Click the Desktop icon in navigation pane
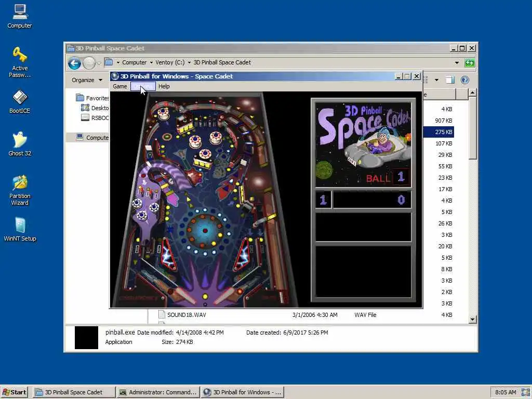Image resolution: width=532 pixels, height=399 pixels. pos(85,108)
